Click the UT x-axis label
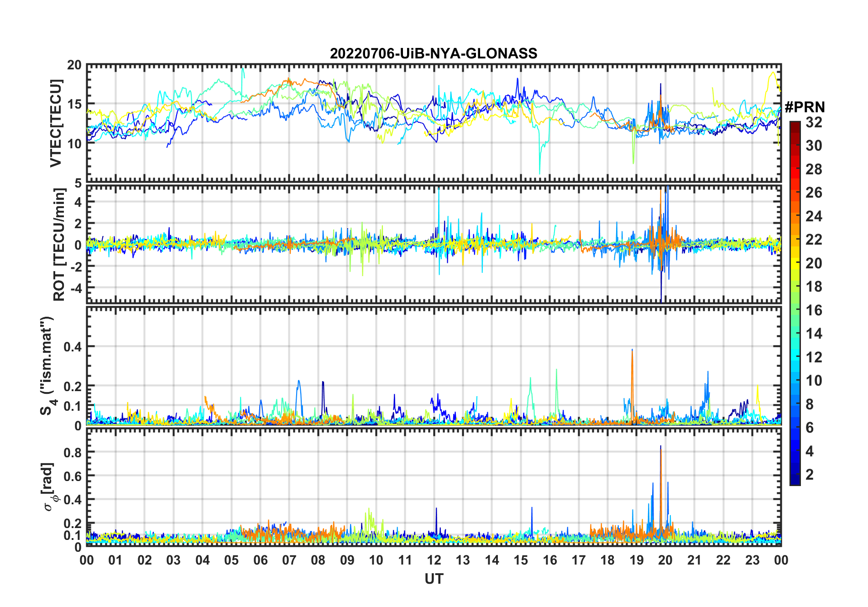 click(434, 579)
